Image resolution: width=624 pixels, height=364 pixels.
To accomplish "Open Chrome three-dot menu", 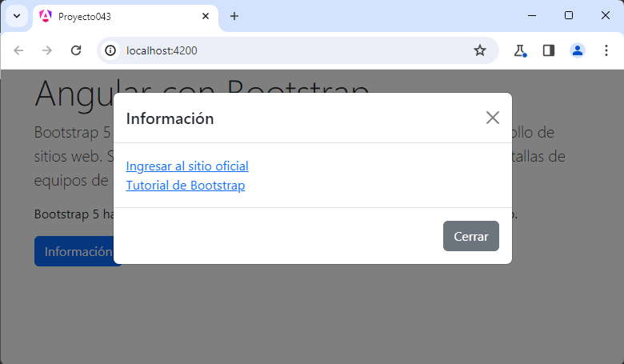I will (606, 50).
